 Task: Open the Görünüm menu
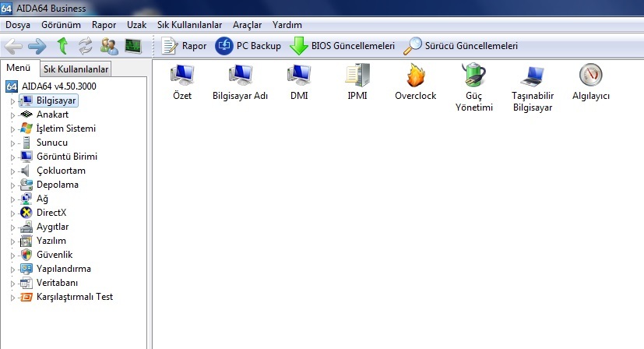tap(61, 25)
